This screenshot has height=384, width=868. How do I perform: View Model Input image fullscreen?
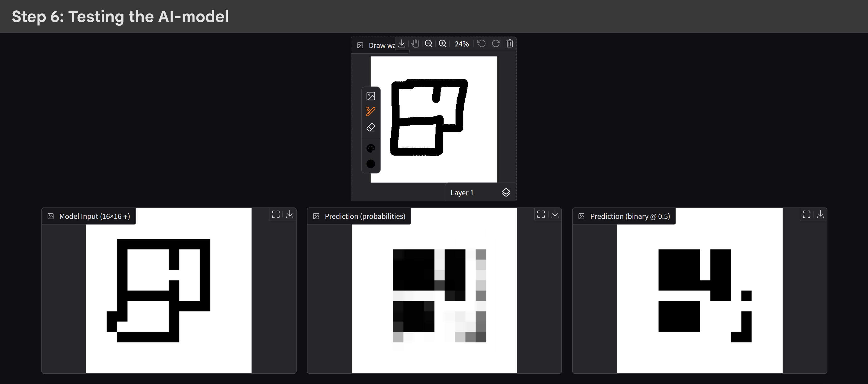pyautogui.click(x=276, y=215)
